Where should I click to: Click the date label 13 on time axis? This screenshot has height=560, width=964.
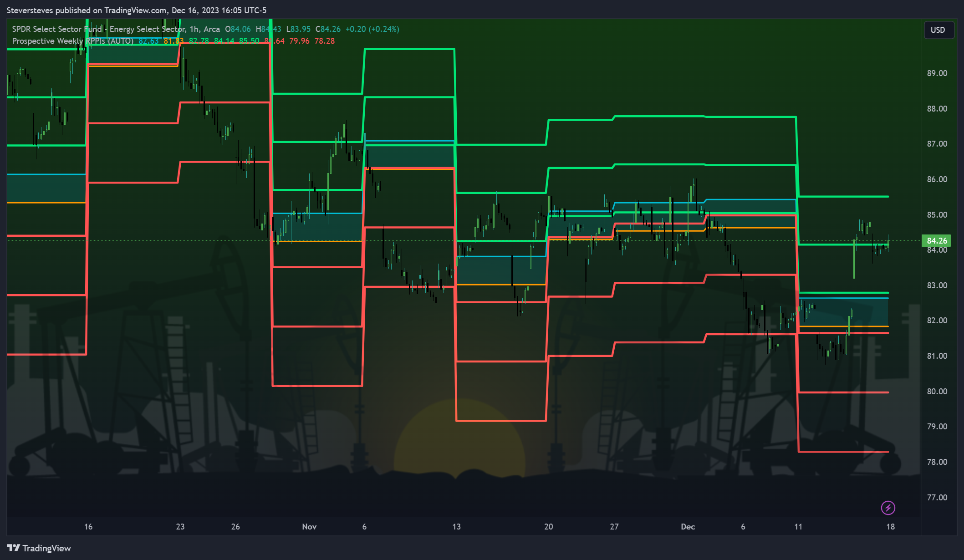coord(456,527)
